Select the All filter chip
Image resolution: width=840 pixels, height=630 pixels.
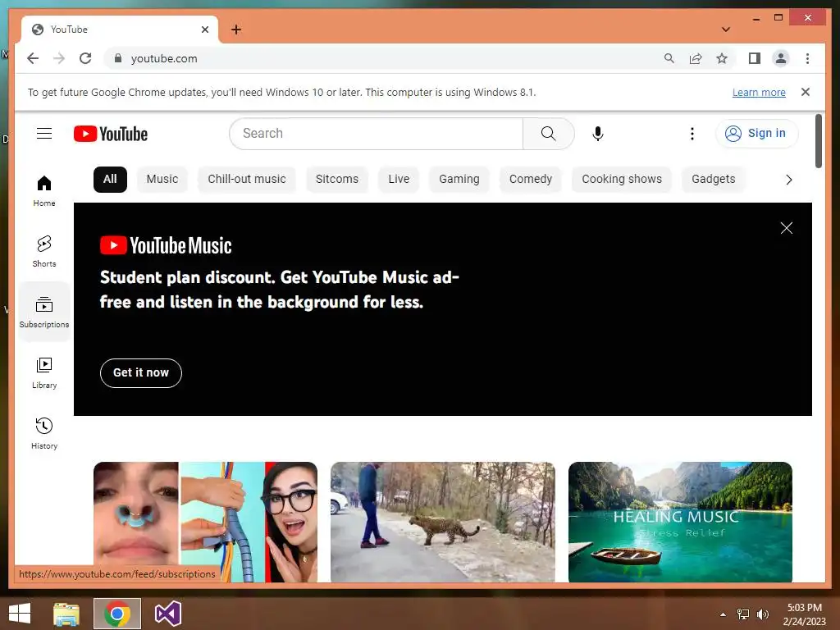[110, 179]
